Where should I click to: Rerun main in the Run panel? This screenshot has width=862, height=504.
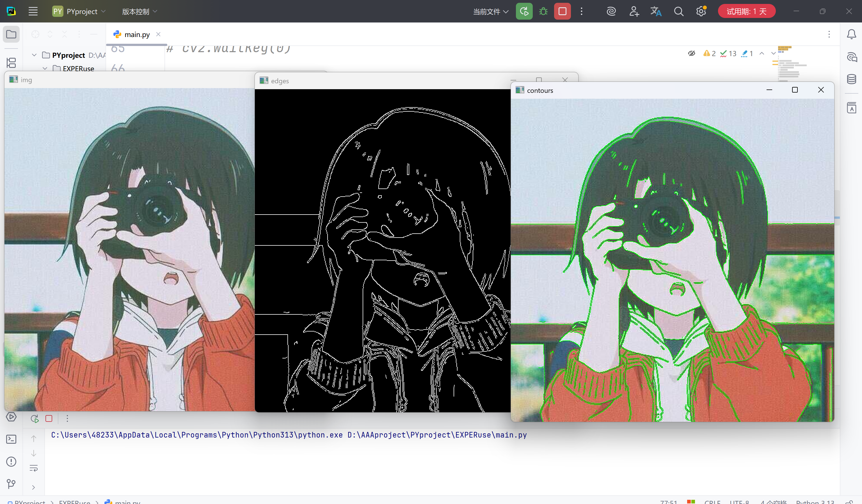[x=35, y=418]
